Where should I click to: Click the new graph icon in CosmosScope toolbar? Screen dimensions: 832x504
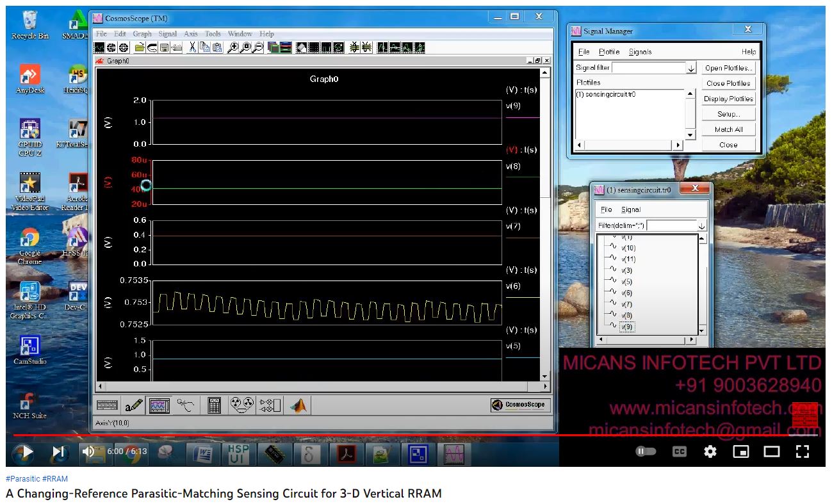[99, 47]
